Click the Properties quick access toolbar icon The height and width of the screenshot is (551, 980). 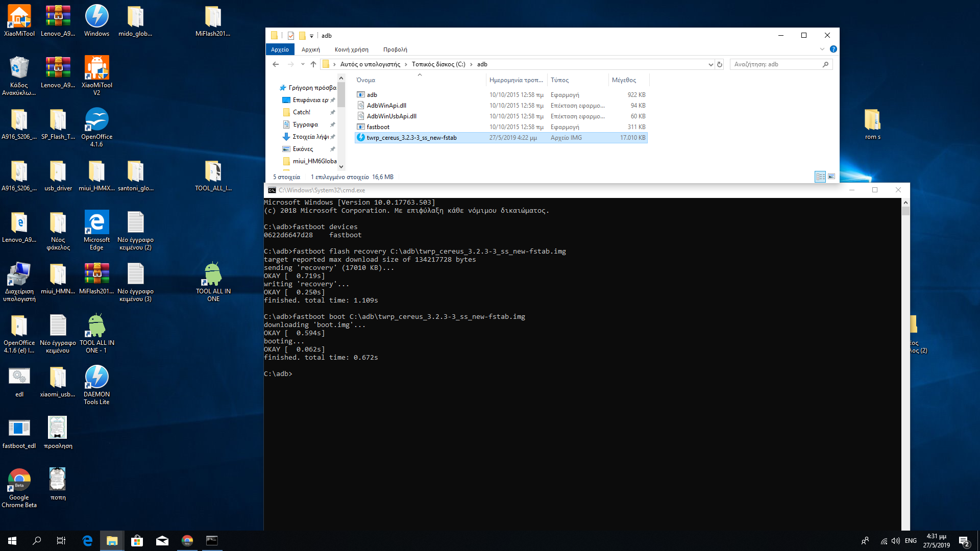coord(291,36)
